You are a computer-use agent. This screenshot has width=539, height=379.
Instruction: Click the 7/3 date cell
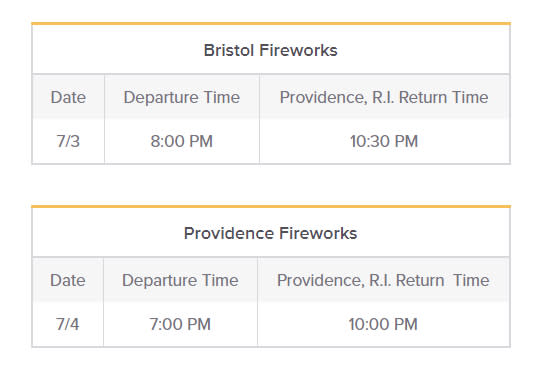coord(68,141)
